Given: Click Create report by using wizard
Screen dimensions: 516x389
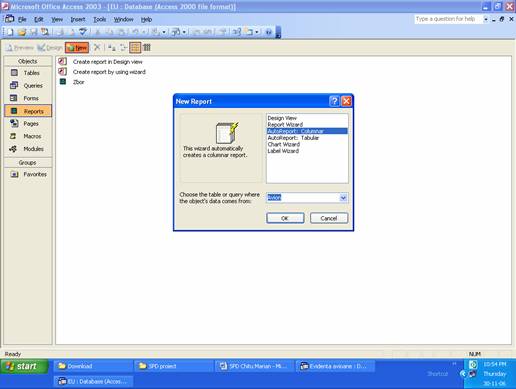Looking at the screenshot, I should 109,72.
